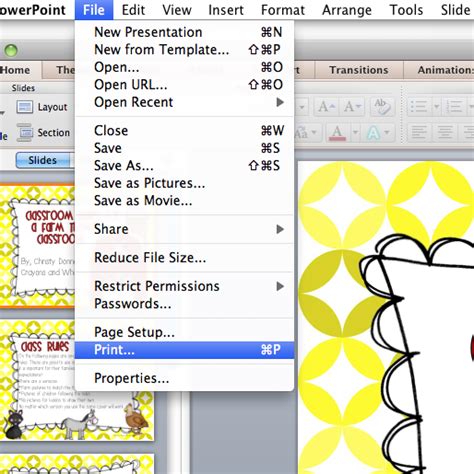The height and width of the screenshot is (474, 474).
Task: Click the bulleted list icon
Action: coord(419,107)
